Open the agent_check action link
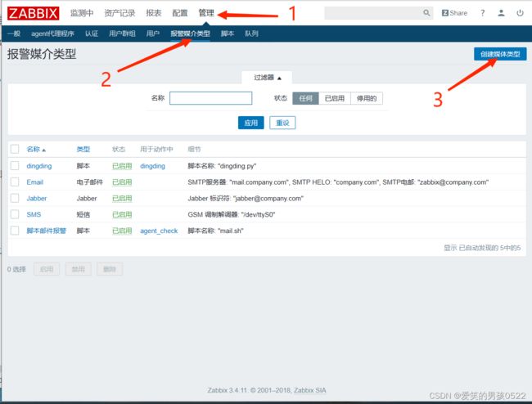Image resolution: width=532 pixels, height=404 pixels. [159, 231]
